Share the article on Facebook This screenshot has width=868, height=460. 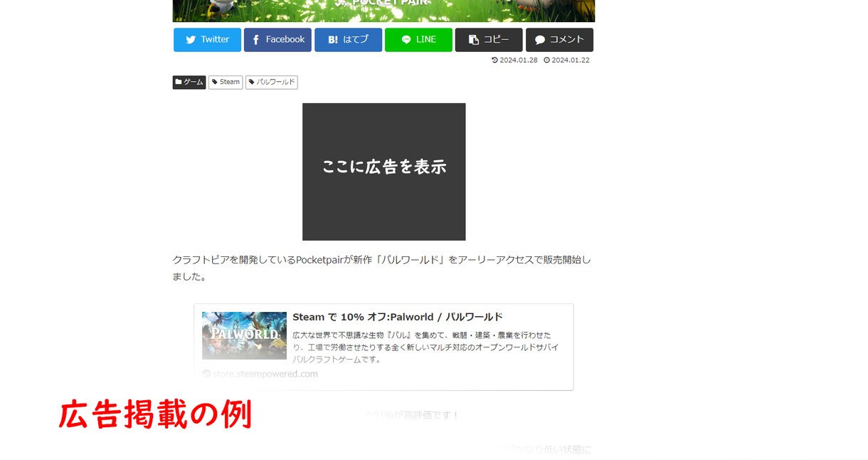277,40
